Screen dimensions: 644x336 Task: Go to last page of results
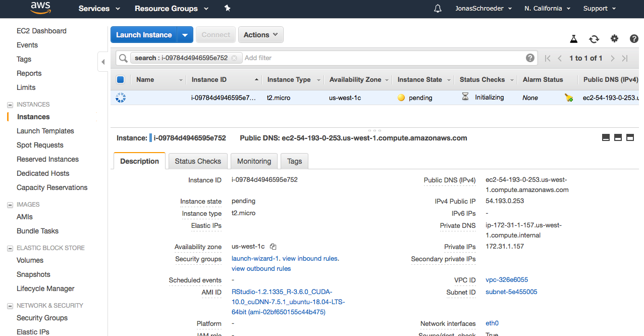click(625, 58)
